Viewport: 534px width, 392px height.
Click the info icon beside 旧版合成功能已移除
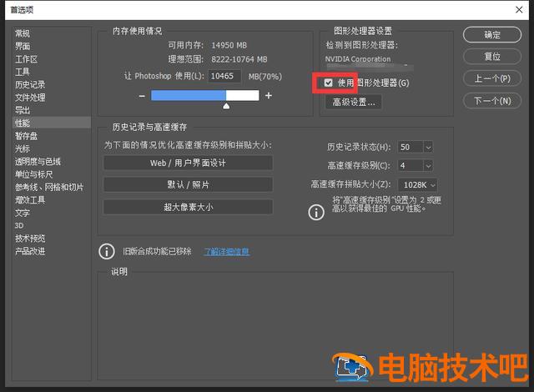click(x=107, y=252)
